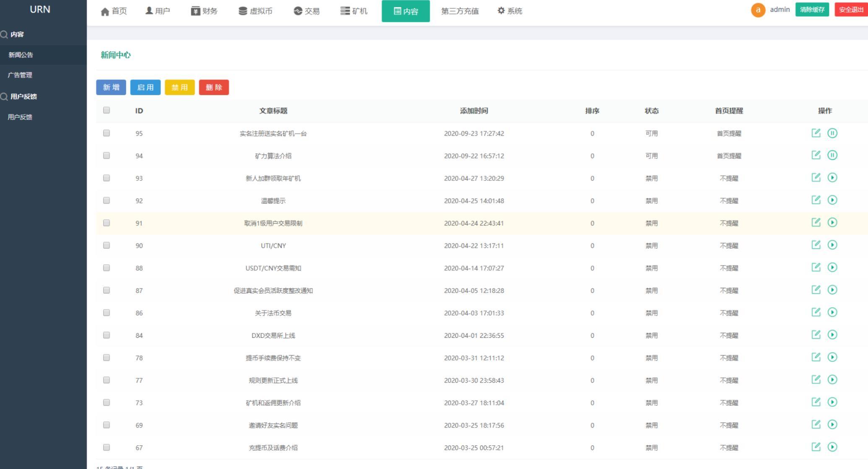Enable article 92 with the play icon
Viewport: 868px width, 469px height.
point(832,200)
